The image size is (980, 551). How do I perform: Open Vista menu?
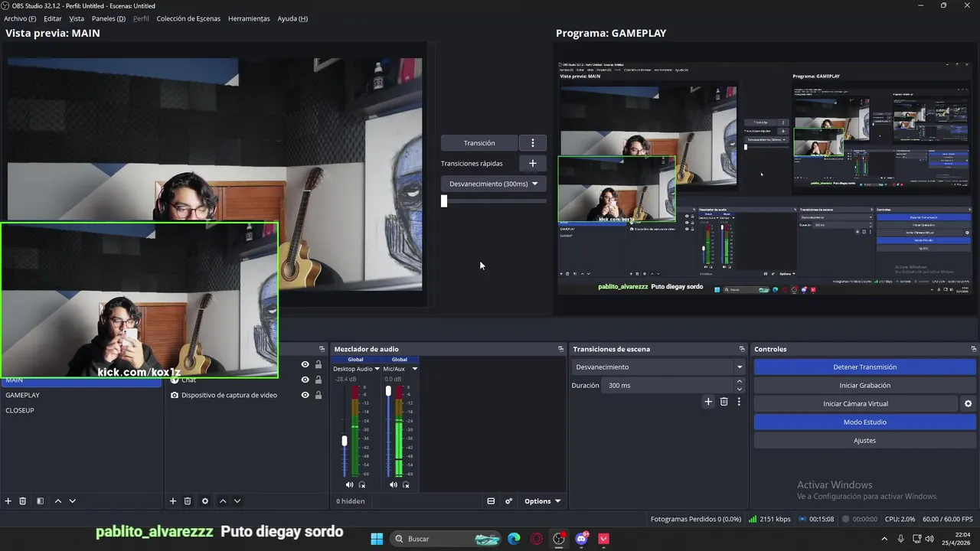tap(77, 18)
